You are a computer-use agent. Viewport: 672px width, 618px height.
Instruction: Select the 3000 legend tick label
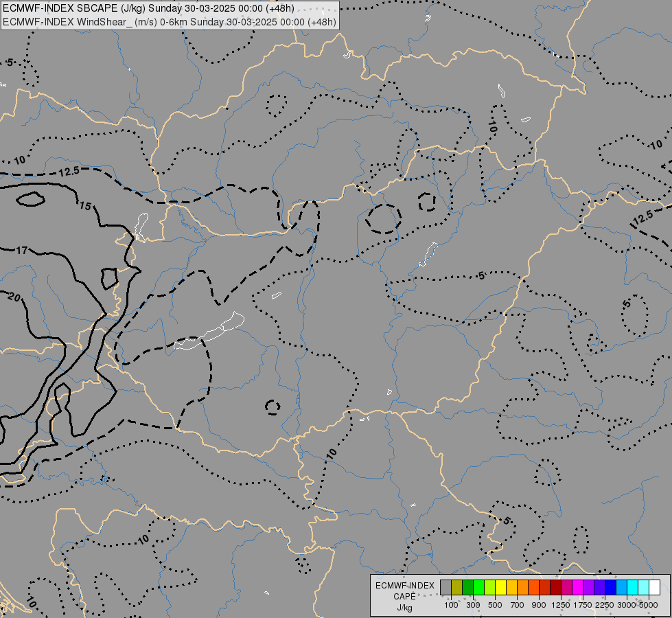627,605
